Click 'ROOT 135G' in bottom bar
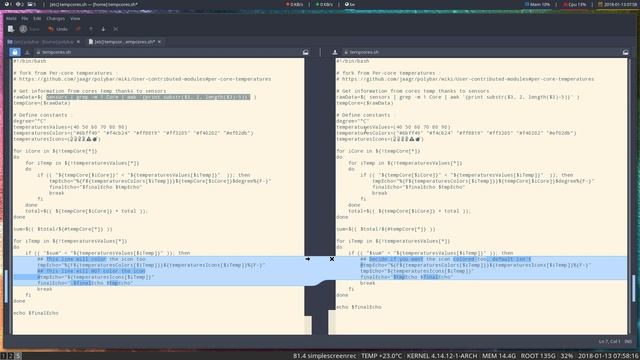This screenshot has height=360, width=640. (x=538, y=356)
